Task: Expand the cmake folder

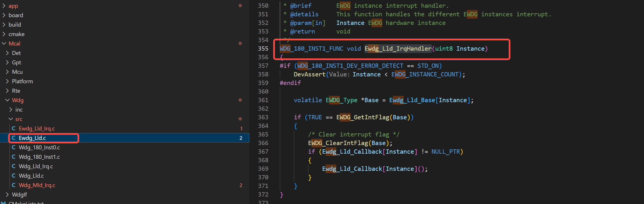Action: (x=4, y=34)
